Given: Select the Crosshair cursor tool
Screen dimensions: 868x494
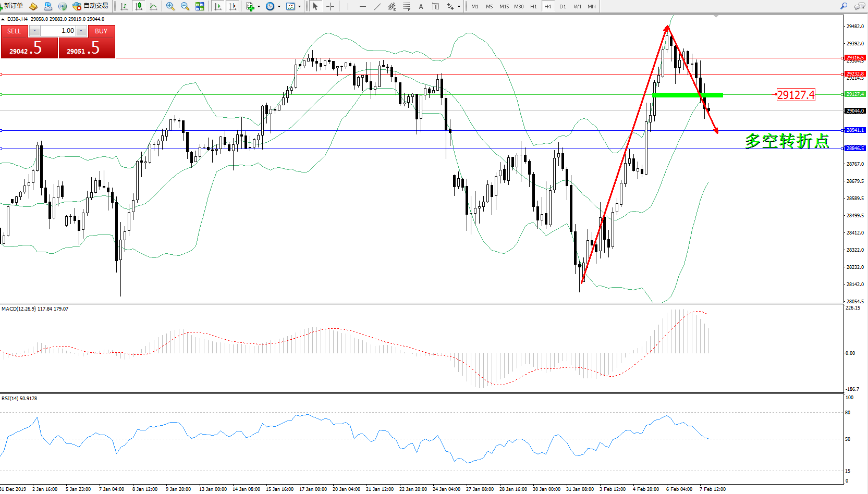Looking at the screenshot, I should (330, 6).
